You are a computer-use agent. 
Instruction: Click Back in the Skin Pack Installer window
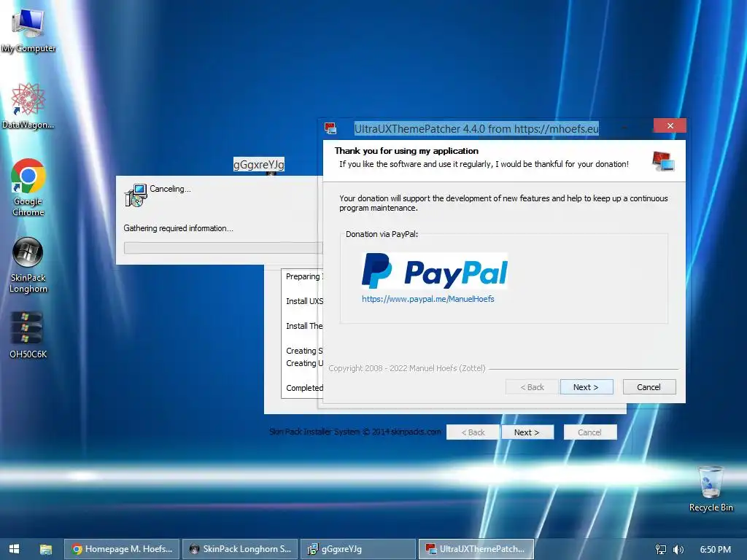(x=473, y=432)
